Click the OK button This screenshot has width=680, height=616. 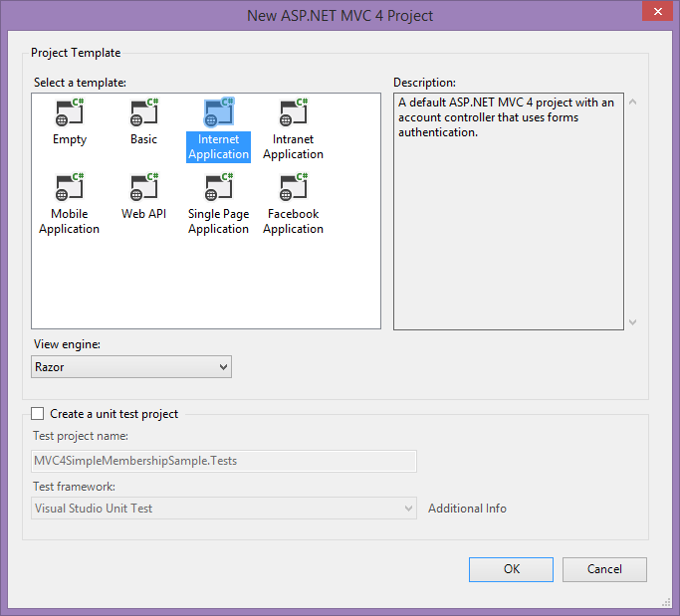[511, 569]
